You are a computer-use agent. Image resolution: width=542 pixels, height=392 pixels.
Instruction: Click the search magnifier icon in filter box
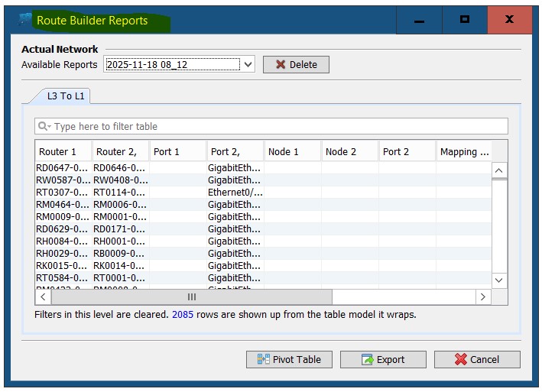pos(44,127)
